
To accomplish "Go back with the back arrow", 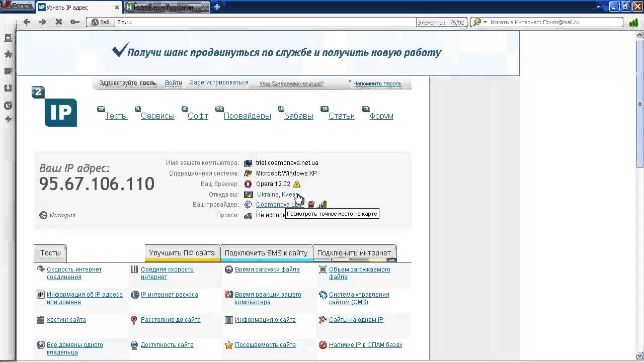I will coord(27,22).
